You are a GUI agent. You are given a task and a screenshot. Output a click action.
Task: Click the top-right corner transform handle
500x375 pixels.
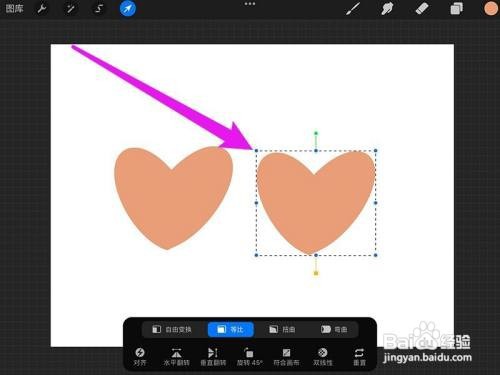pos(376,151)
